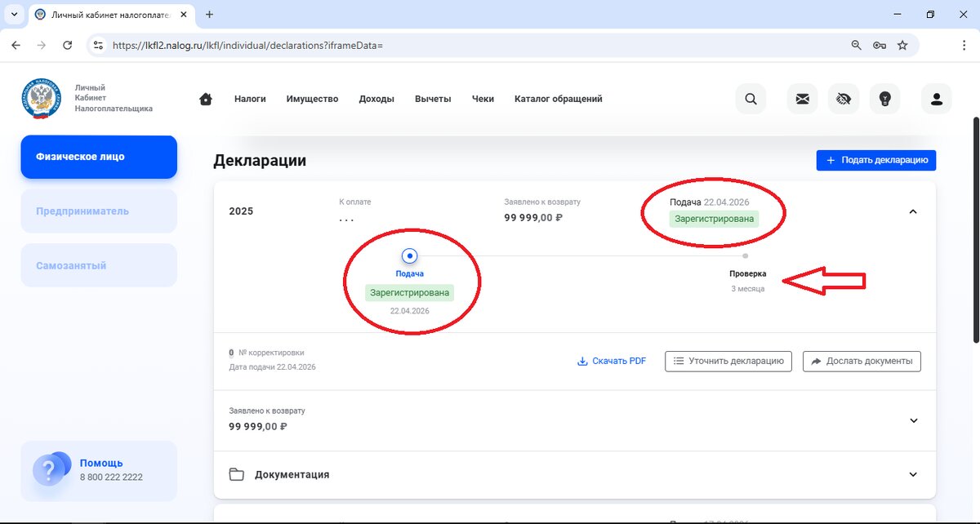980x524 pixels.
Task: Collapse the 2025 declaration section chevron
Action: (912, 211)
